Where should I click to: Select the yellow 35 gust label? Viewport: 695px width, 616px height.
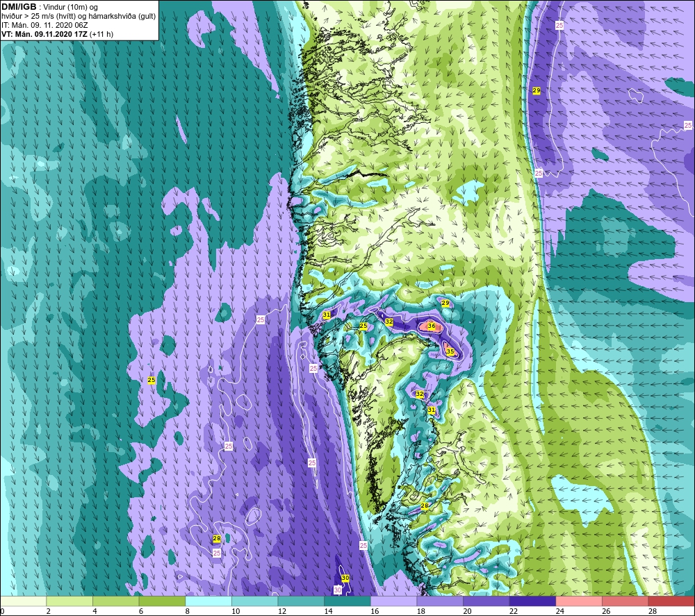(x=450, y=351)
